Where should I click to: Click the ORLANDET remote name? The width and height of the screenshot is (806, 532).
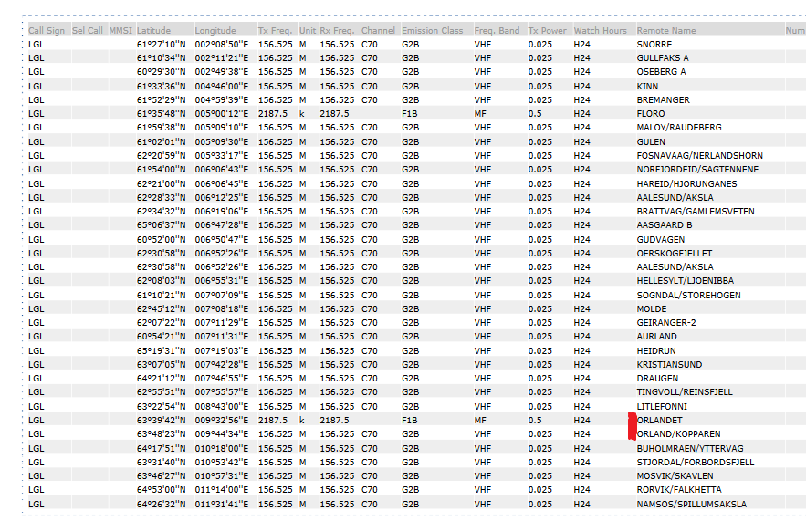[x=659, y=420]
